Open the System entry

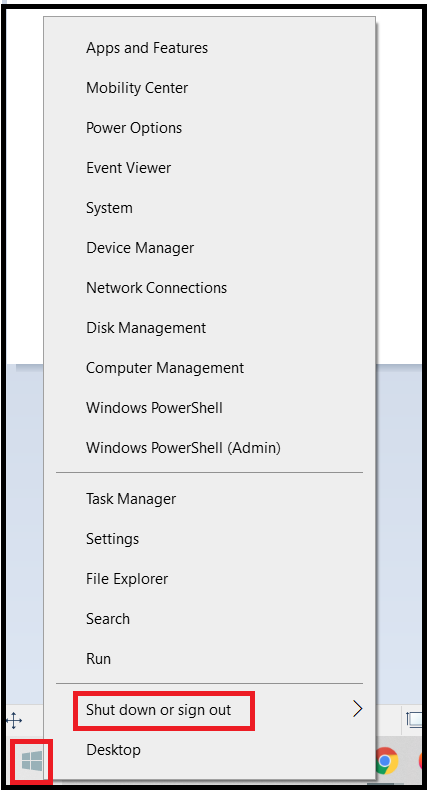tap(109, 208)
